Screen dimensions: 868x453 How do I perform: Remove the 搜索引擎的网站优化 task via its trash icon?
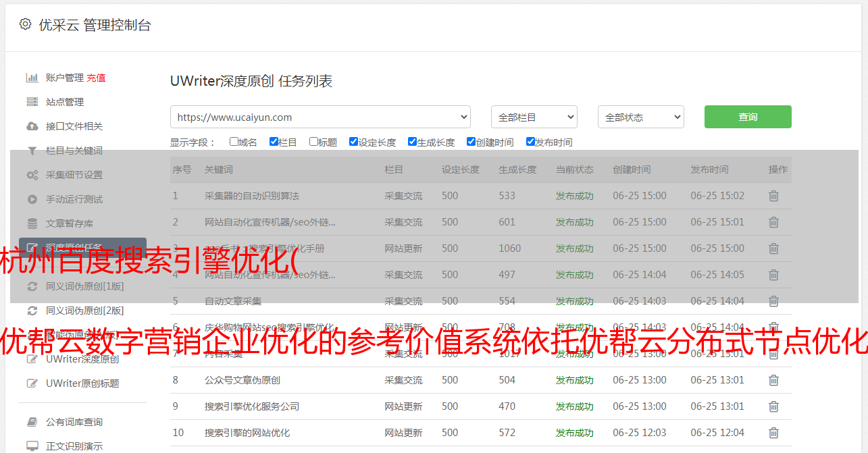point(773,433)
